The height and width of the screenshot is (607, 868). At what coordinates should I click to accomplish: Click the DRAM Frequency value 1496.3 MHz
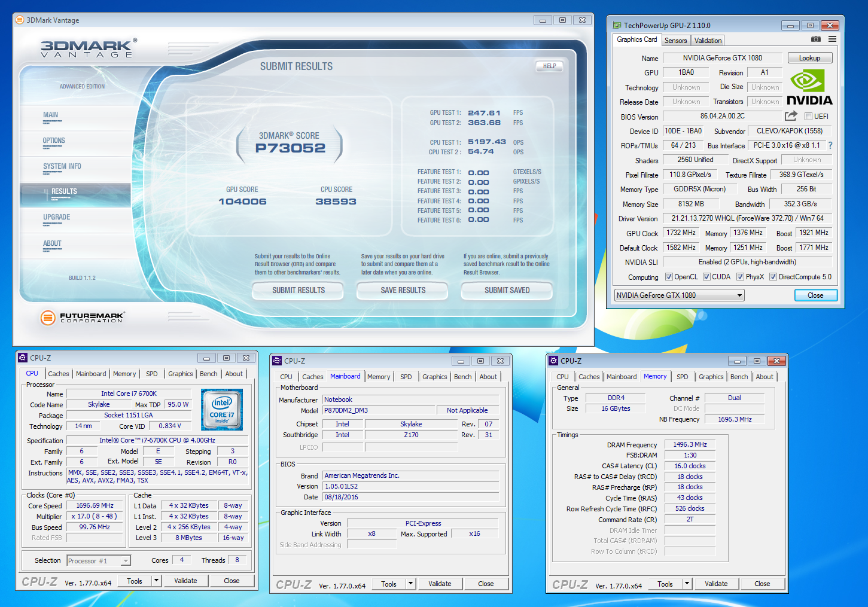(690, 444)
